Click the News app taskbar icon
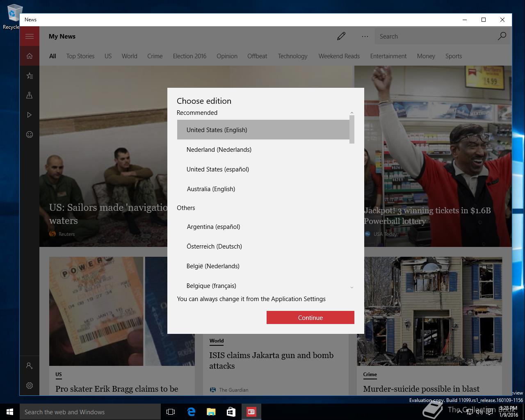This screenshot has height=420, width=525. (x=251, y=412)
